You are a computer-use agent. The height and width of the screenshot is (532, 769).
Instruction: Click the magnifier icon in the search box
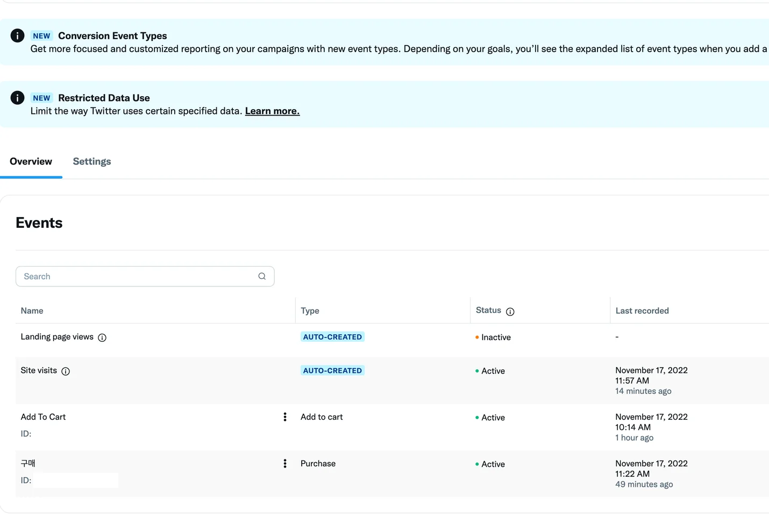pos(262,276)
